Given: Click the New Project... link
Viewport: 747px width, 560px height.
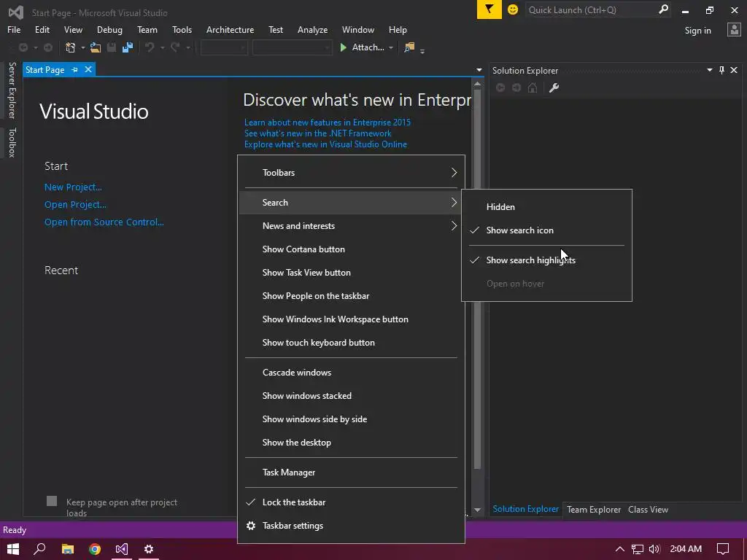Looking at the screenshot, I should point(73,187).
